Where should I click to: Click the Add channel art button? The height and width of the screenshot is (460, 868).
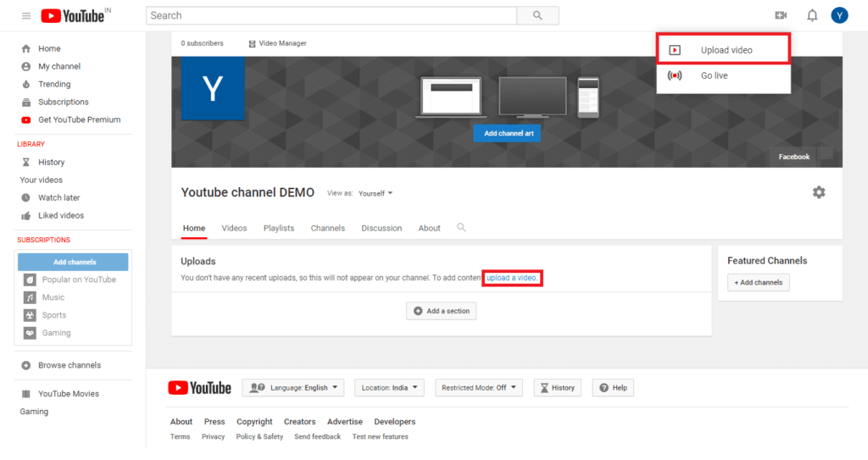point(507,133)
